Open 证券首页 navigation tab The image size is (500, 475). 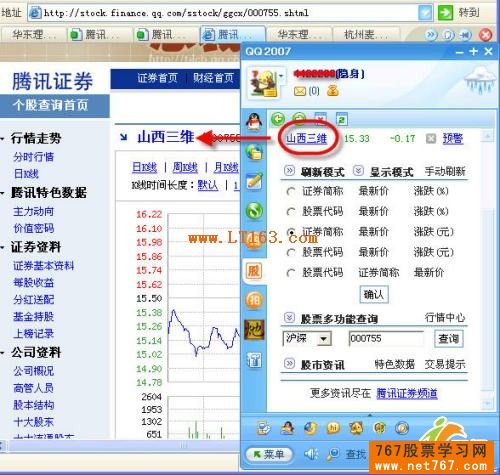coord(157,78)
